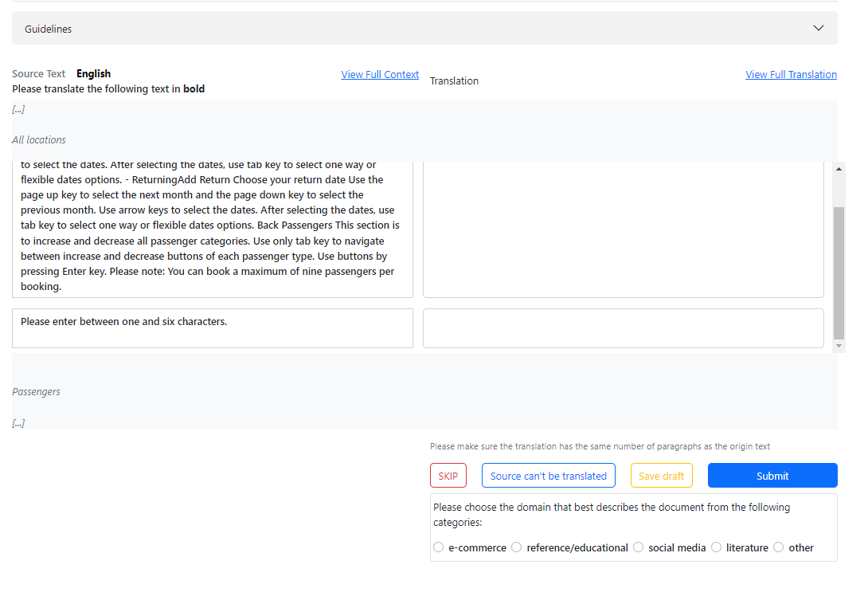
Task: Open the View Full Translation link
Action: point(790,74)
